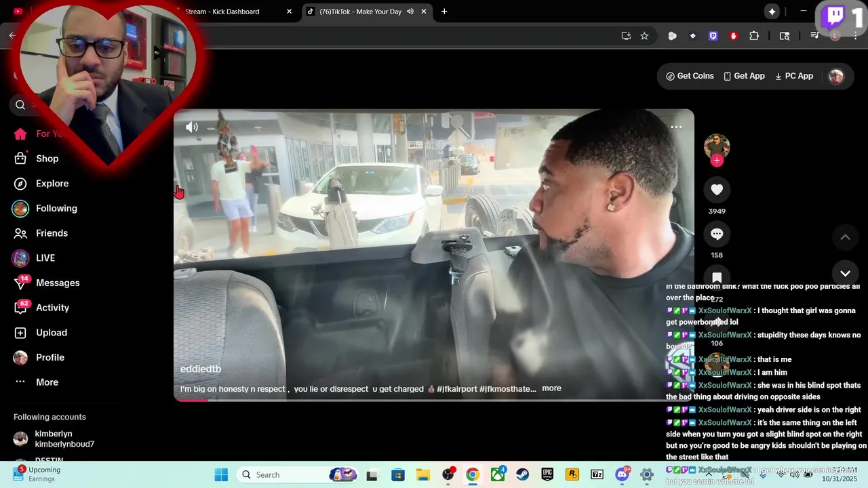The height and width of the screenshot is (488, 868).
Task: Open 7z app icon from taskbar
Action: [597, 474]
